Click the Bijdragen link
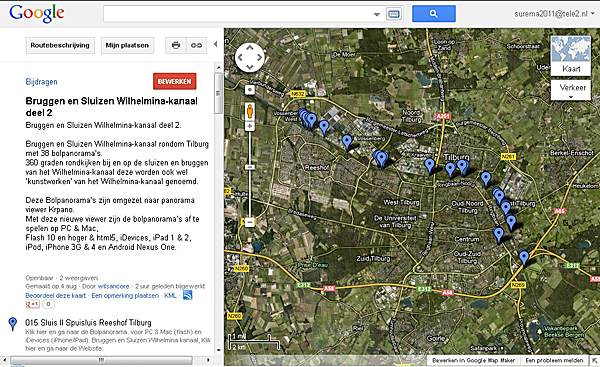 pos(41,82)
